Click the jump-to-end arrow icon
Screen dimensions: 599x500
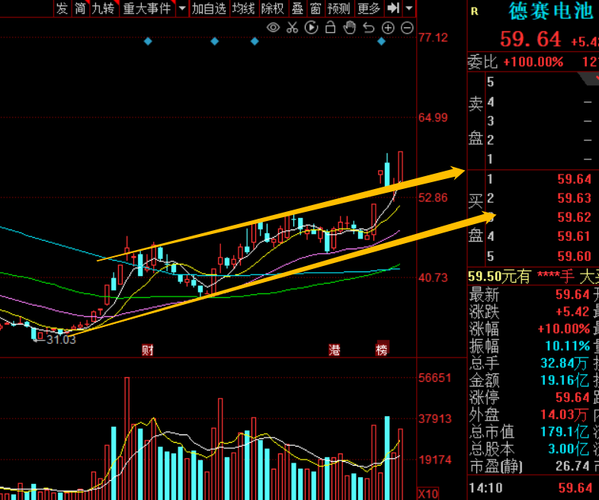pyautogui.click(x=393, y=8)
